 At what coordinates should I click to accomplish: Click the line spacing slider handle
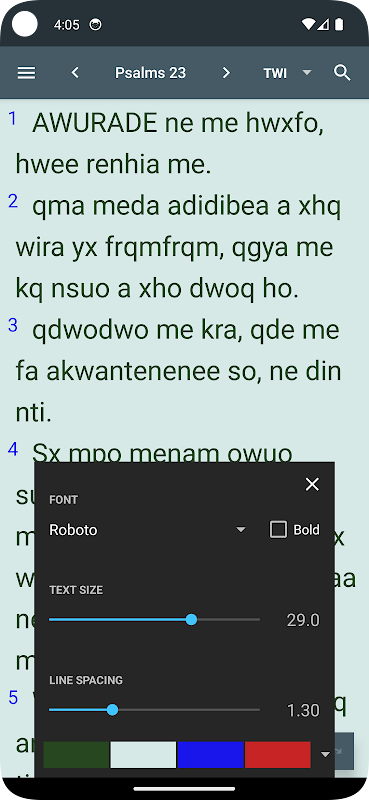(113, 710)
